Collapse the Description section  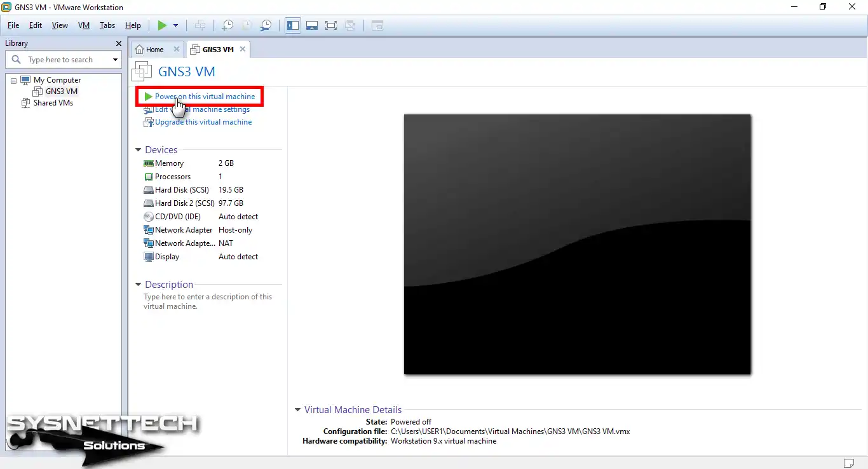point(139,285)
